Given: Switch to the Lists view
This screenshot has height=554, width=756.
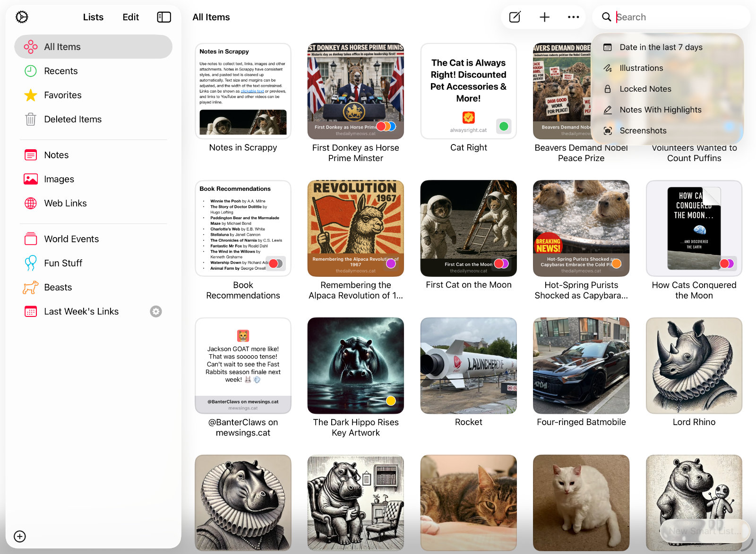Looking at the screenshot, I should [x=93, y=17].
